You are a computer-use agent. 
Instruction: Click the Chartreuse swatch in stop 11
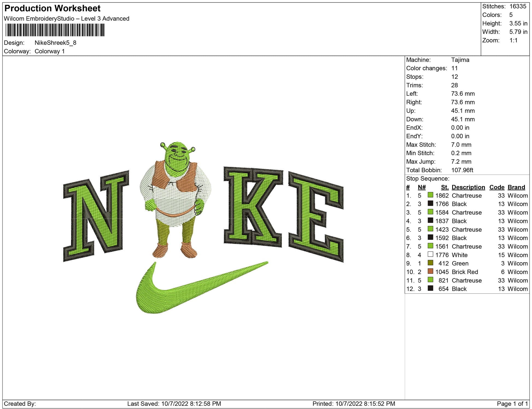pos(430,280)
